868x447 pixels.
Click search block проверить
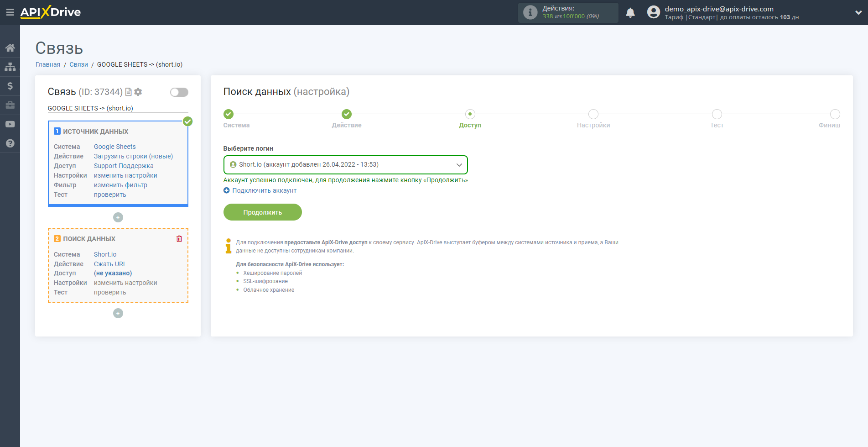[110, 292]
